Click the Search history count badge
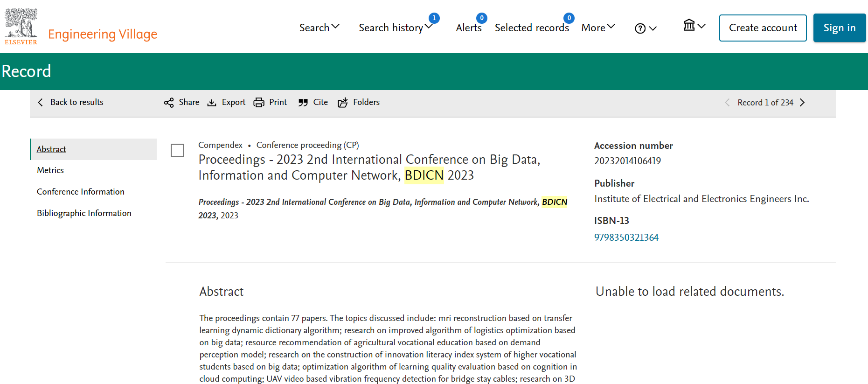 pyautogui.click(x=434, y=18)
